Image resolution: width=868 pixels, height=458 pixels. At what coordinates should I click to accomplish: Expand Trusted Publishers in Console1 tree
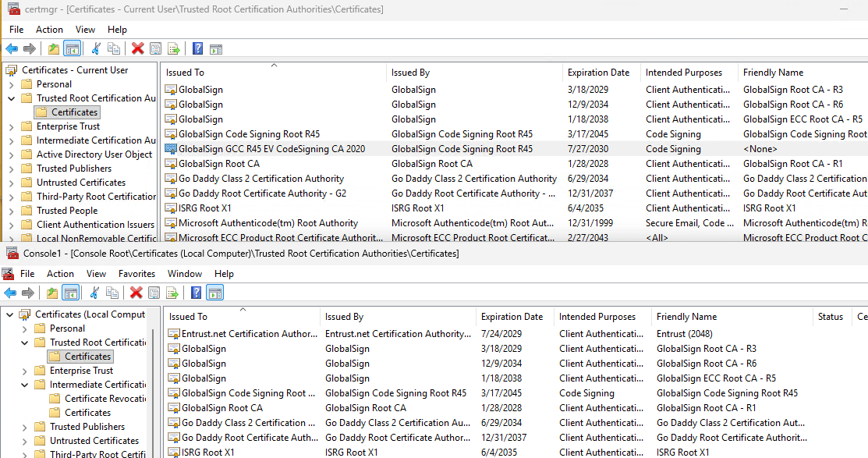pos(24,427)
